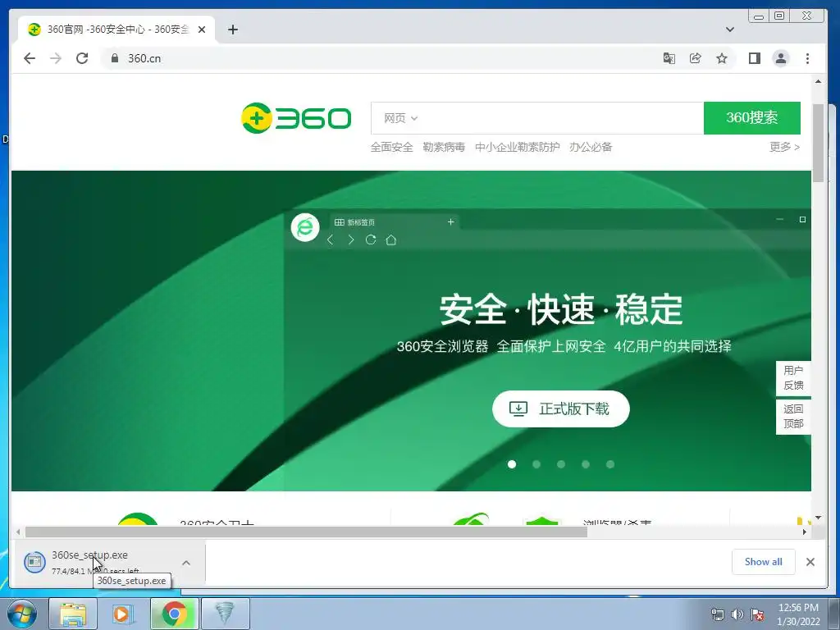Click the 正式版下载 download button

[561, 409]
